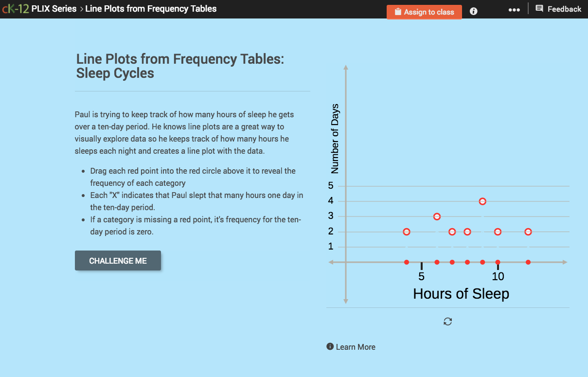Click the red point just right of 10
The image size is (588, 377).
[x=528, y=262]
